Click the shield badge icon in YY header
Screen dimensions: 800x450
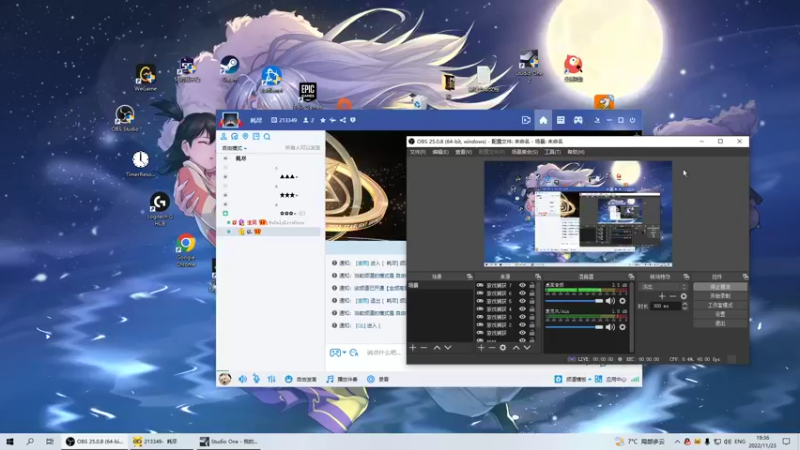(353, 120)
